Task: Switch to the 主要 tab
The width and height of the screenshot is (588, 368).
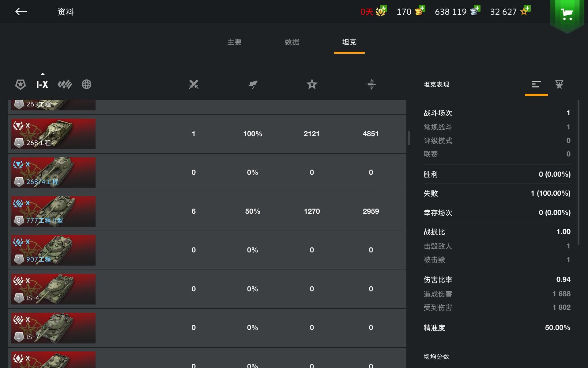Action: click(235, 42)
